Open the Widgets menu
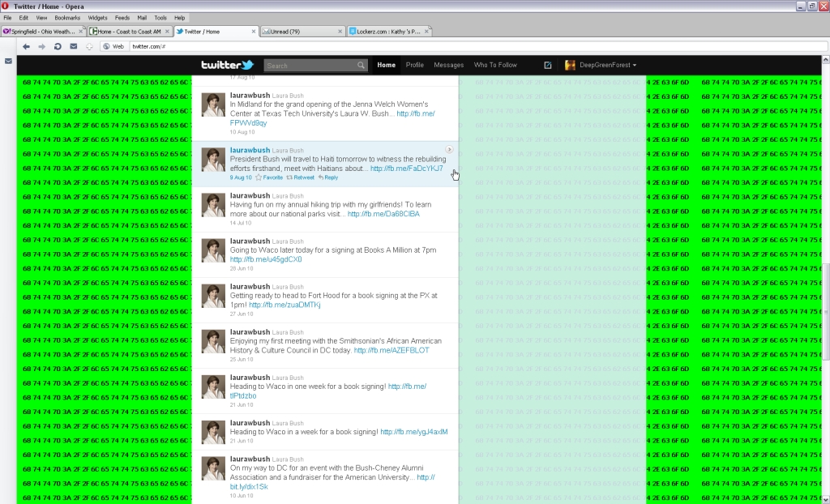 point(97,18)
